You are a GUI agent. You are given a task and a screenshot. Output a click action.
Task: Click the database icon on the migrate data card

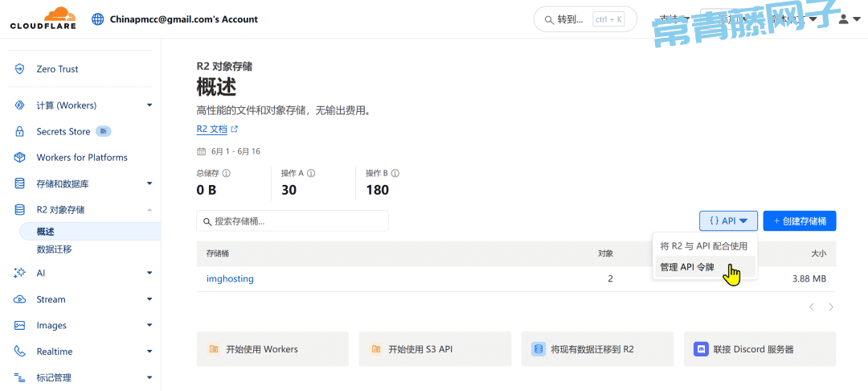click(x=538, y=349)
